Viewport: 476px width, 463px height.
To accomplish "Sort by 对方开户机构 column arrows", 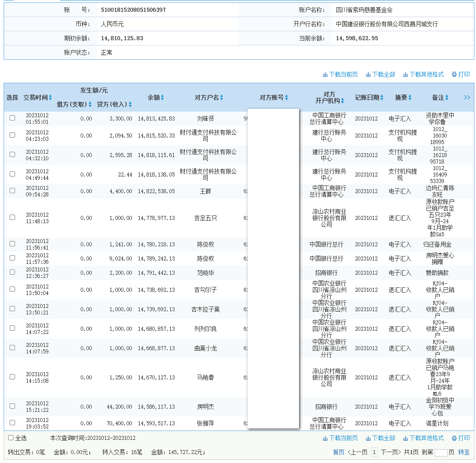I will [342, 101].
